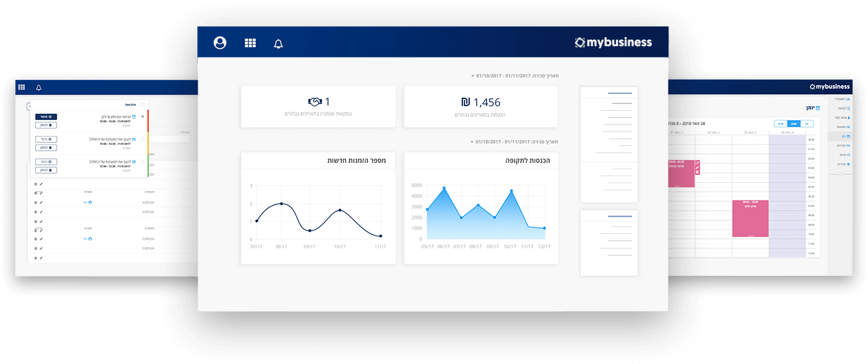Click the sidebar slider handle in right window
The width and height of the screenshot is (868, 364).
[840, 174]
